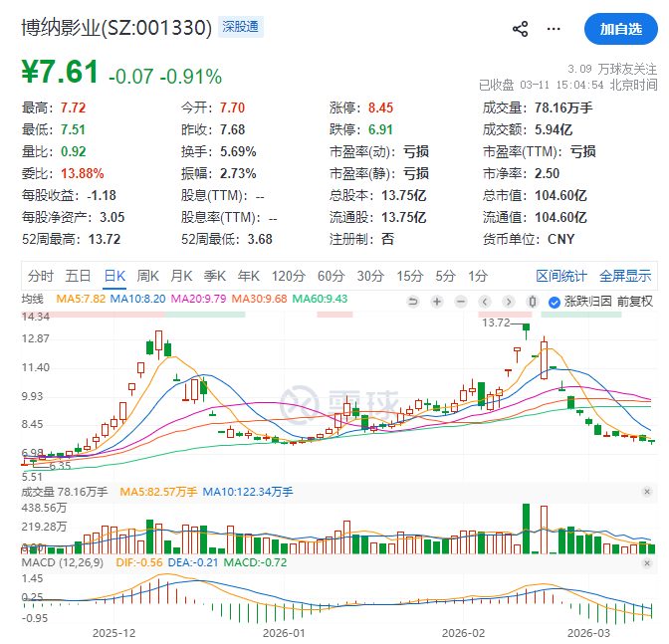The image size is (669, 644).
Task: Click the share icon beside the stock title
Action: 520,29
